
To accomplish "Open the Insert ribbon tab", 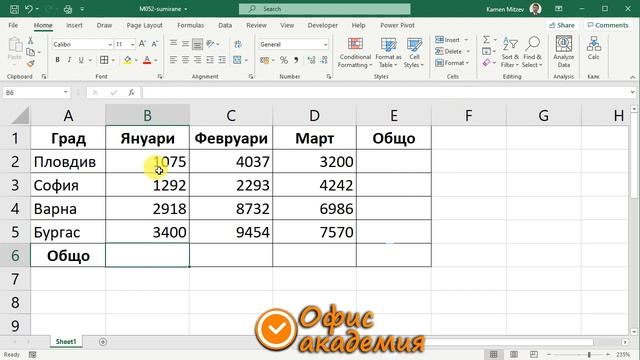I will click(x=74, y=25).
